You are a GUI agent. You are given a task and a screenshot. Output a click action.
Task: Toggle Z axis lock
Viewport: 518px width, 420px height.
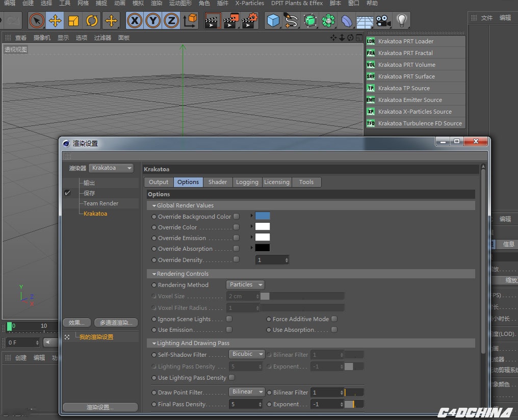[x=171, y=20]
